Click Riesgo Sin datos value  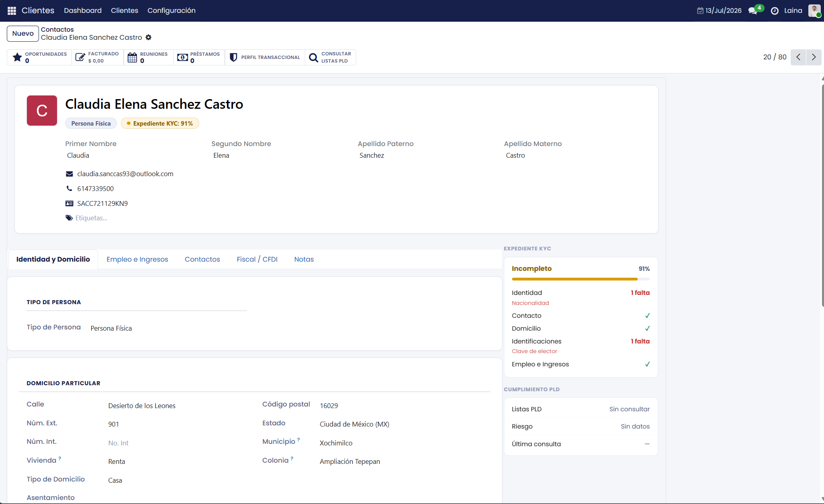tap(635, 427)
